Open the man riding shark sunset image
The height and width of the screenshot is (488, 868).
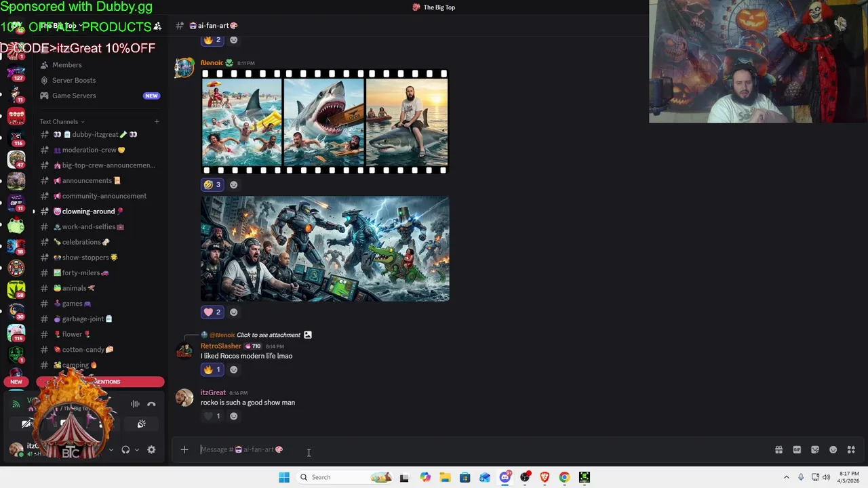[407, 122]
